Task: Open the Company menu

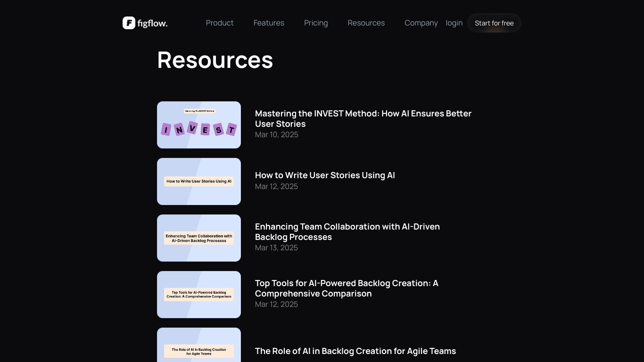Action: pos(421,23)
